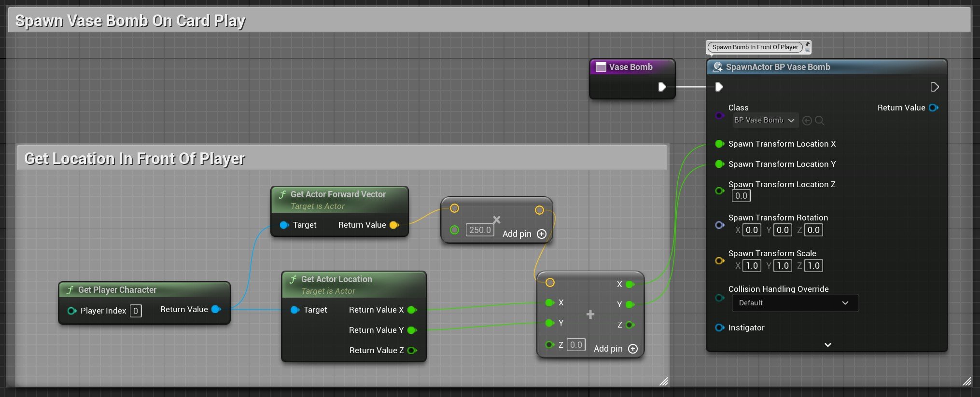Select SpawnActor BP Vase Bomb node title
The width and height of the screenshot is (980, 397).
click(x=778, y=67)
